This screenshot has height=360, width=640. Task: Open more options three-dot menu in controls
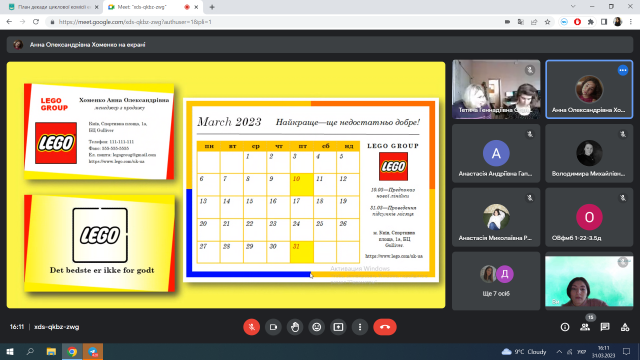tap(360, 327)
